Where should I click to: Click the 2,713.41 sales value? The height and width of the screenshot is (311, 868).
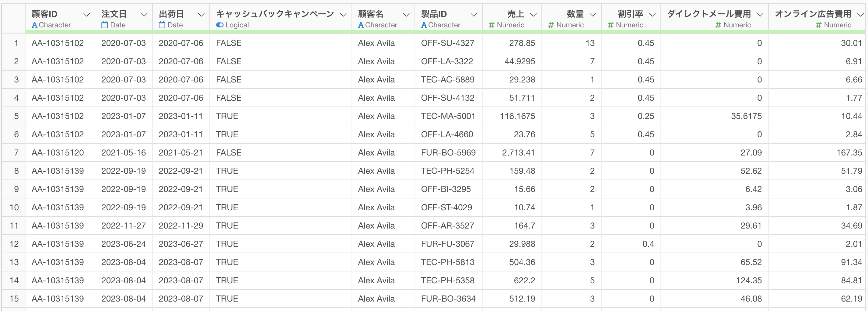click(518, 153)
